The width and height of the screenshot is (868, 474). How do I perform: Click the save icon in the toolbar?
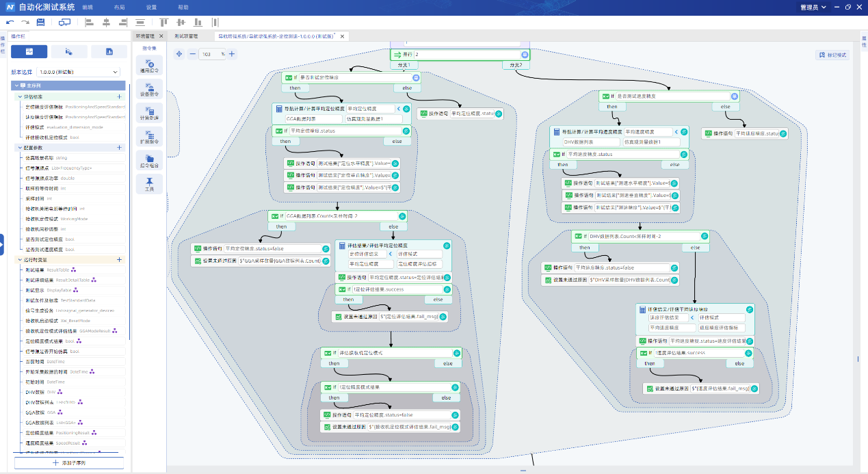pos(40,22)
